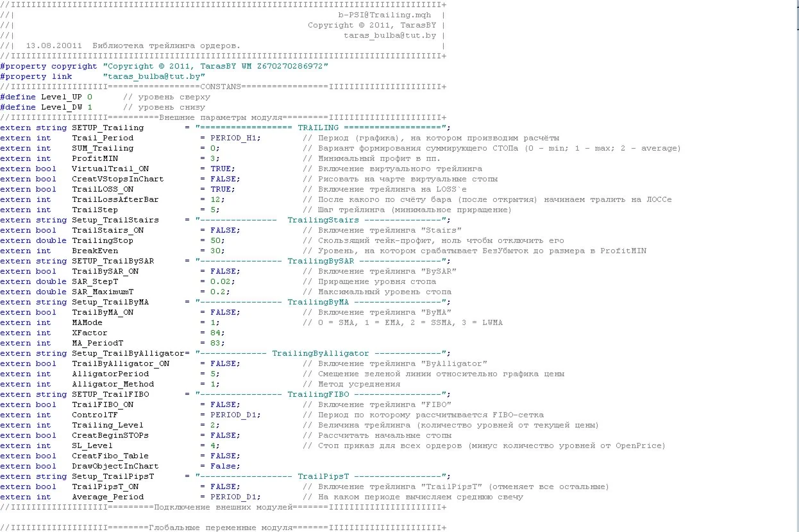Viewport: 799px width, 532px height.
Task: Click the Setup_TrailByAlligator variable name
Action: [128, 353]
